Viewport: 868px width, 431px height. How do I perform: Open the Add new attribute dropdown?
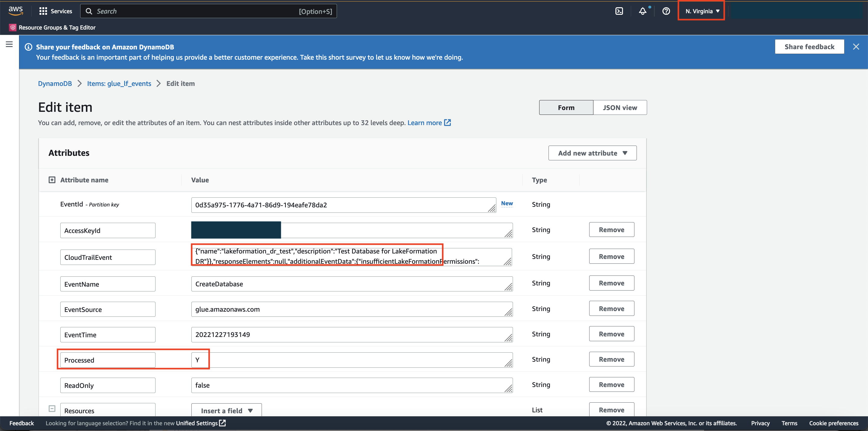592,153
